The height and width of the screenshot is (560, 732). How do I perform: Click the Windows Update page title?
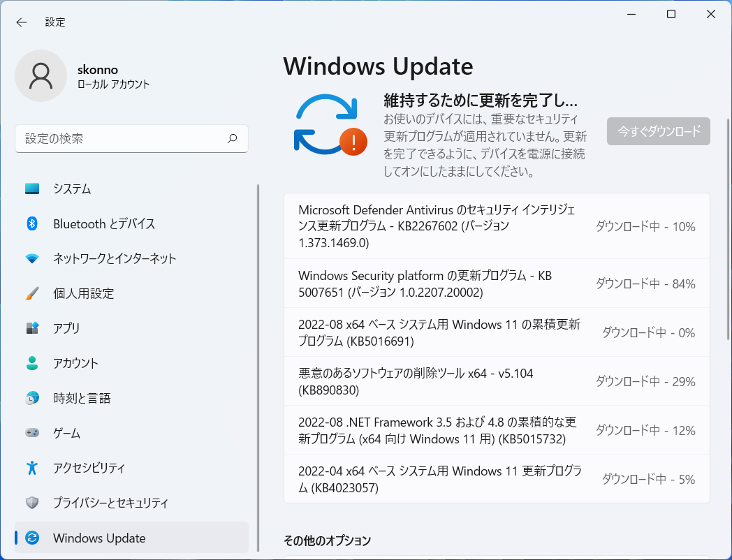tap(378, 66)
